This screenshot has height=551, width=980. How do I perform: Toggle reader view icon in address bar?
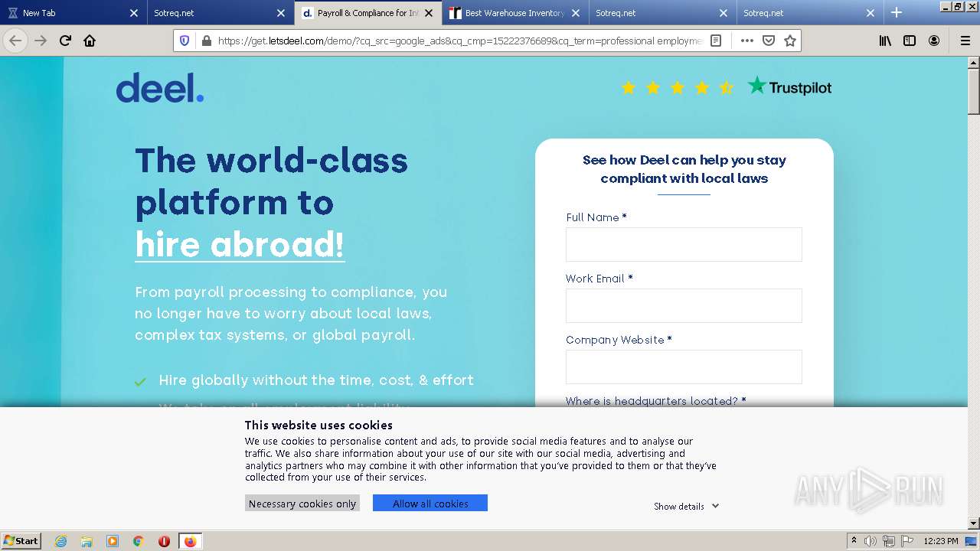(x=716, y=41)
